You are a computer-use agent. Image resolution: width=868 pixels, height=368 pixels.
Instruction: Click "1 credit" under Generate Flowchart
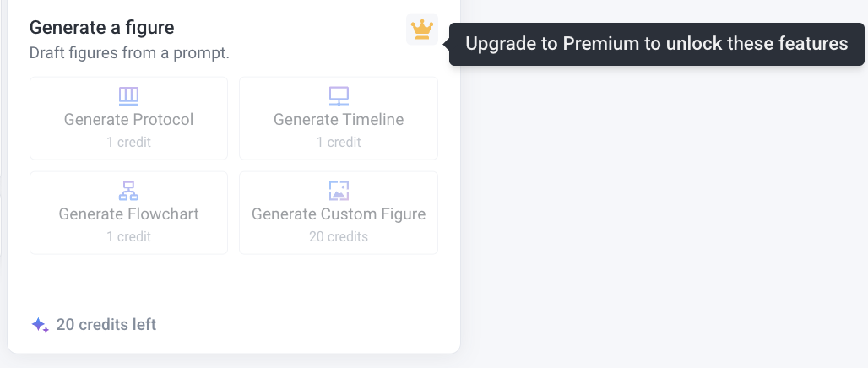pyautogui.click(x=128, y=237)
